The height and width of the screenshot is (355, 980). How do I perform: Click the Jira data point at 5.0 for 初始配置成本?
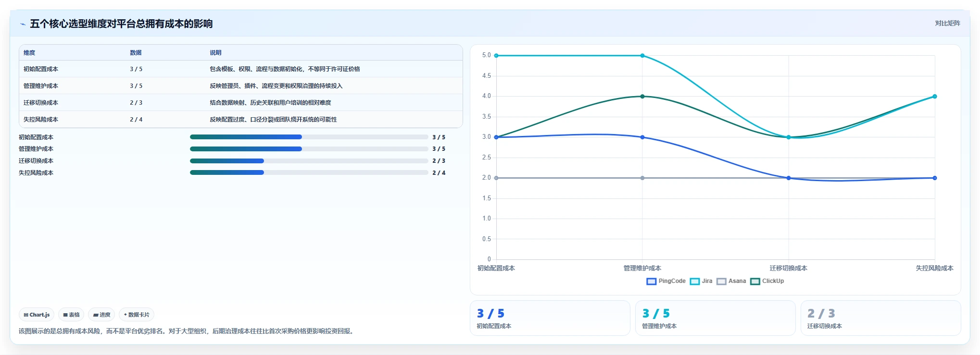click(496, 56)
